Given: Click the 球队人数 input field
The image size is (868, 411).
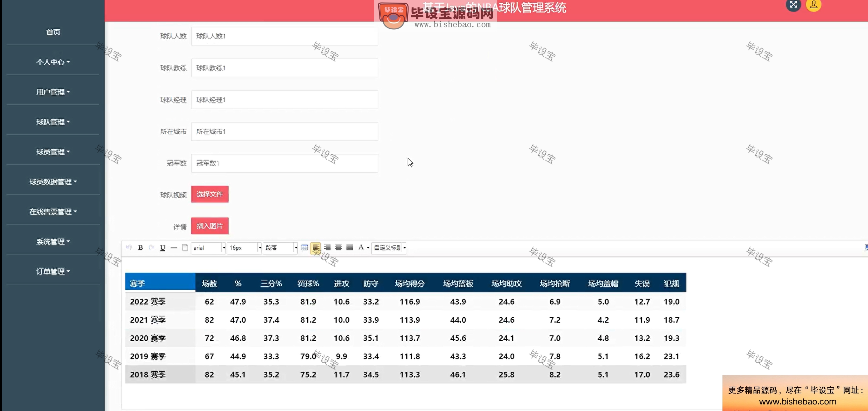Looking at the screenshot, I should [x=285, y=36].
